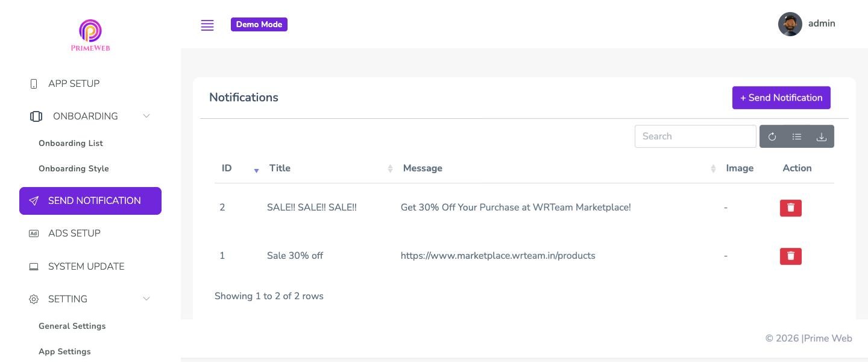Sort by Message column arrows
Image resolution: width=868 pixels, height=362 pixels.
pyautogui.click(x=713, y=168)
